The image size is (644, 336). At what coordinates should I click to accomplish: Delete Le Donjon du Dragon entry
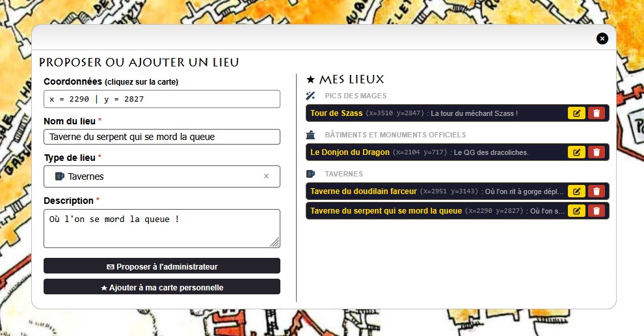[596, 152]
